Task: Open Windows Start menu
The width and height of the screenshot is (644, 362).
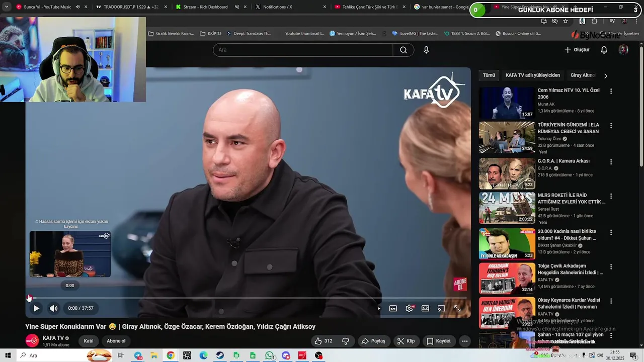Action: [8, 355]
